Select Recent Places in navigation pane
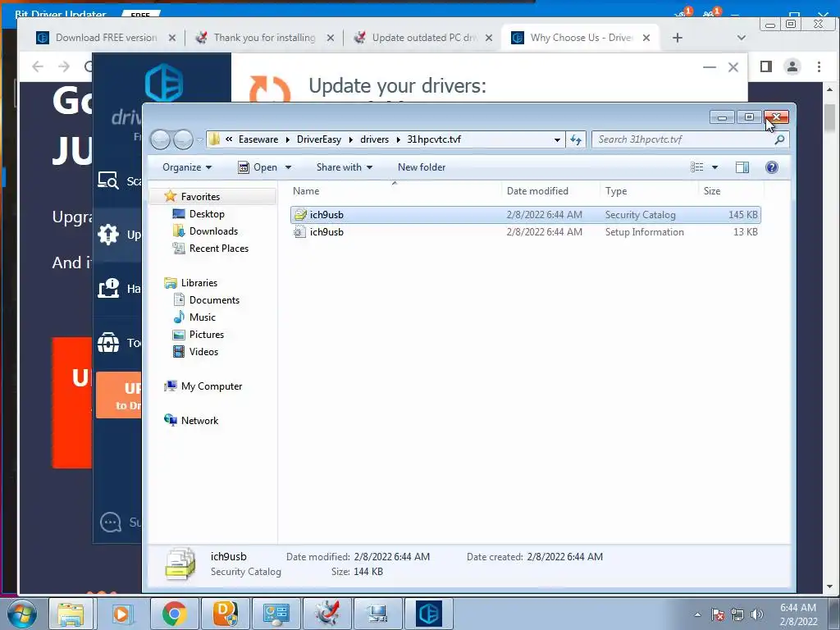 (x=218, y=248)
